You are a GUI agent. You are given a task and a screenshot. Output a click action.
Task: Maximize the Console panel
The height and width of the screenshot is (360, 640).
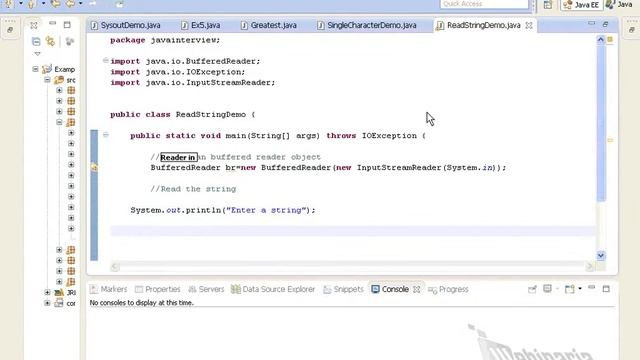point(606,289)
